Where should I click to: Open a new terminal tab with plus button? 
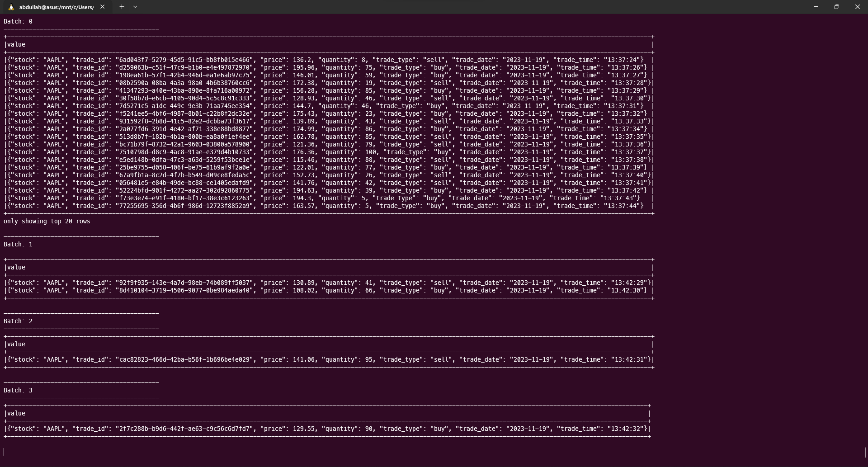pos(122,7)
